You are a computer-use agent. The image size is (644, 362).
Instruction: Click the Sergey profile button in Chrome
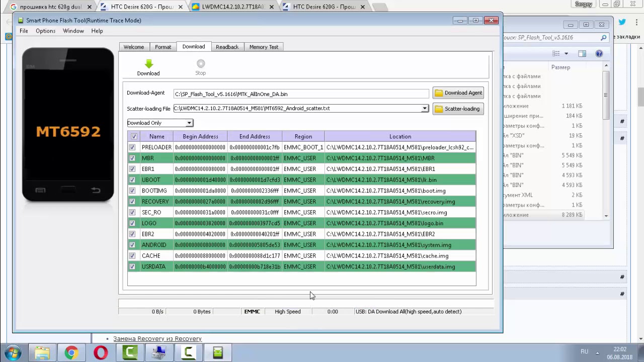(x=584, y=4)
